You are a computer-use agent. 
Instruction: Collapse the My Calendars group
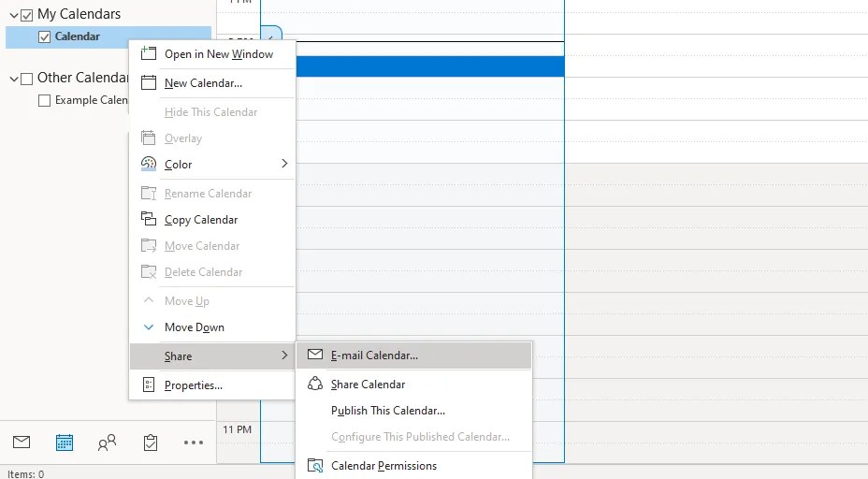pyautogui.click(x=14, y=15)
